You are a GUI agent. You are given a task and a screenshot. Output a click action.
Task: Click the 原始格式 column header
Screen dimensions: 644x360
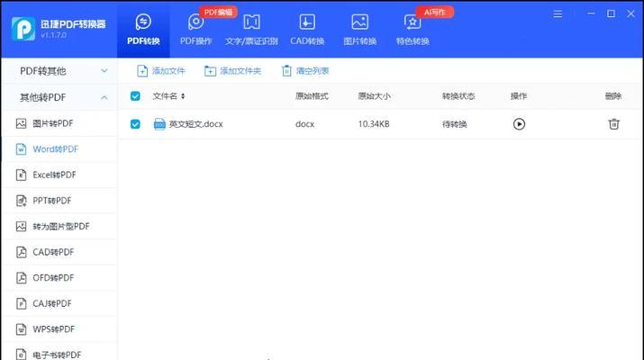pos(312,96)
